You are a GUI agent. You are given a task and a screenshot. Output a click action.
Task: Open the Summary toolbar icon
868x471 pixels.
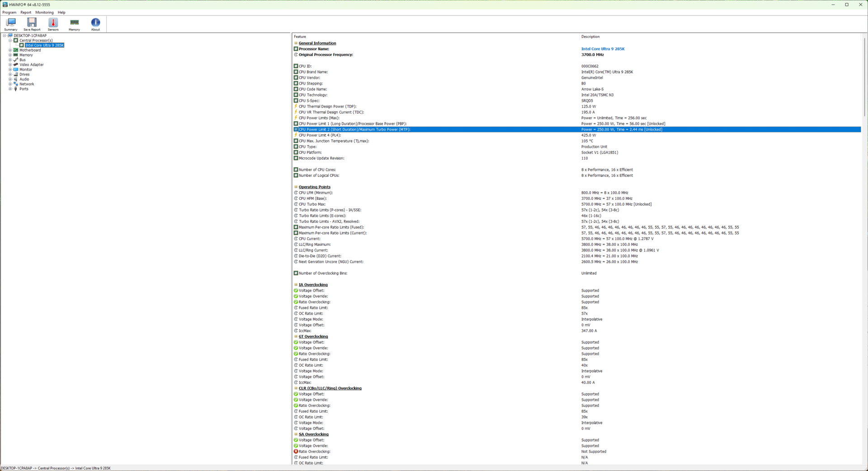(11, 24)
